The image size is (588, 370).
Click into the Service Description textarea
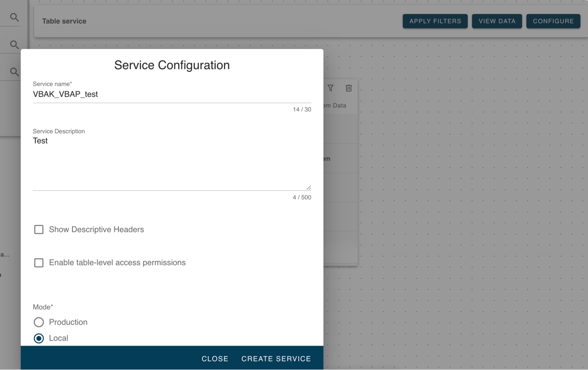pos(172,163)
